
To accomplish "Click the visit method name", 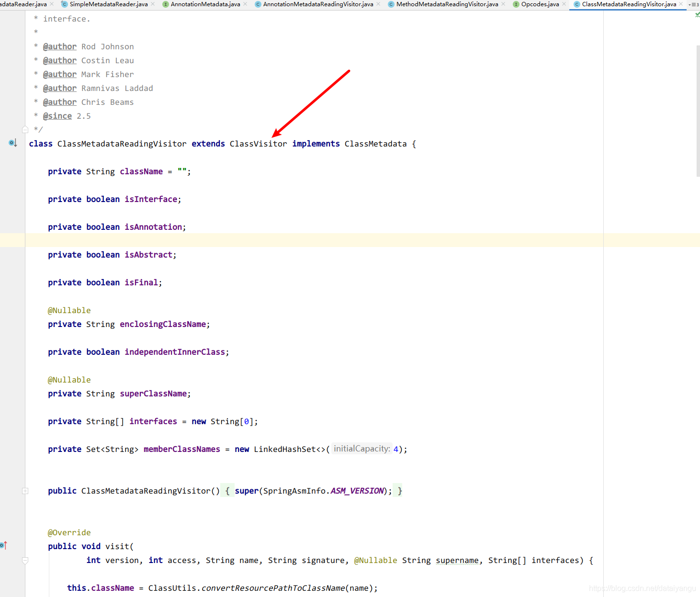I will click(x=117, y=546).
